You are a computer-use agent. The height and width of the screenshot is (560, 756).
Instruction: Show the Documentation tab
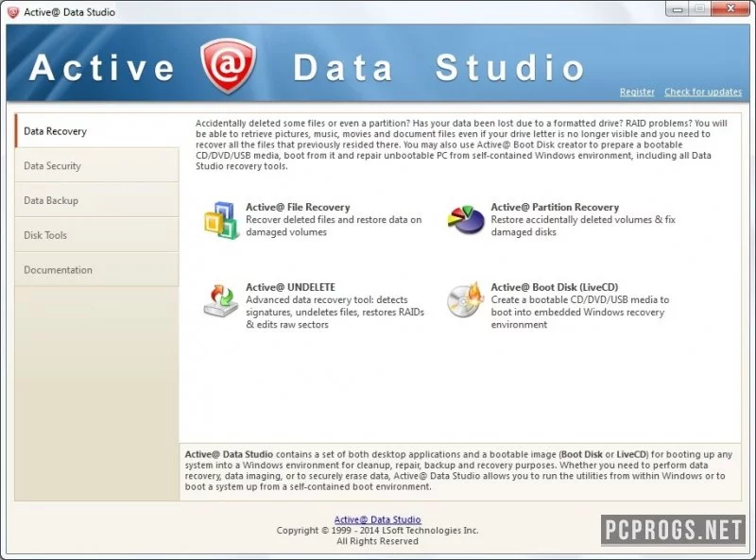tap(97, 270)
